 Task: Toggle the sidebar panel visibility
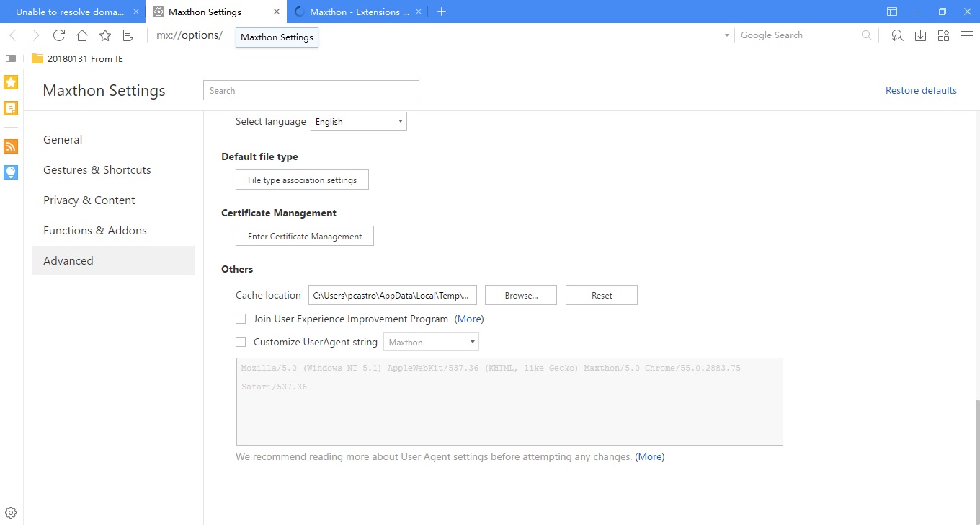pos(10,58)
